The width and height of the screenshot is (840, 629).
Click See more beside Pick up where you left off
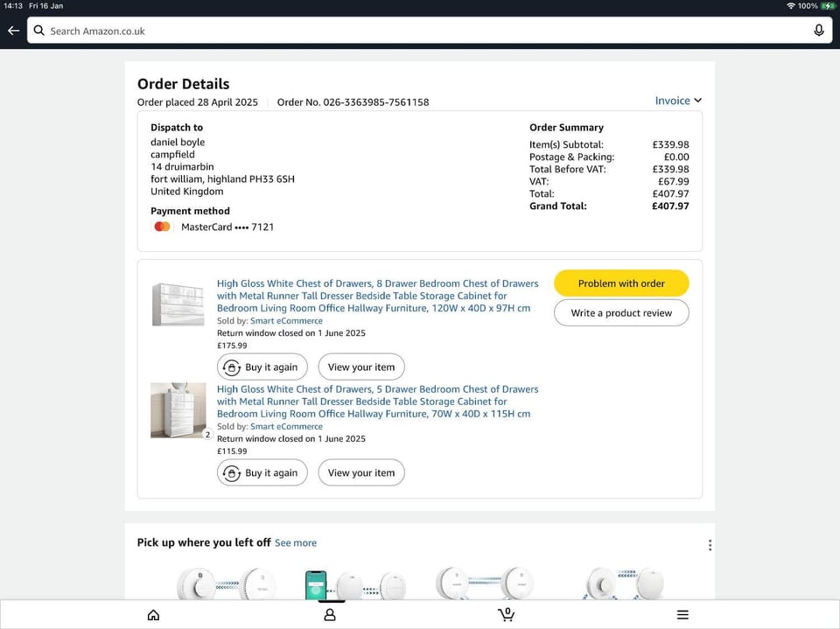coord(296,543)
